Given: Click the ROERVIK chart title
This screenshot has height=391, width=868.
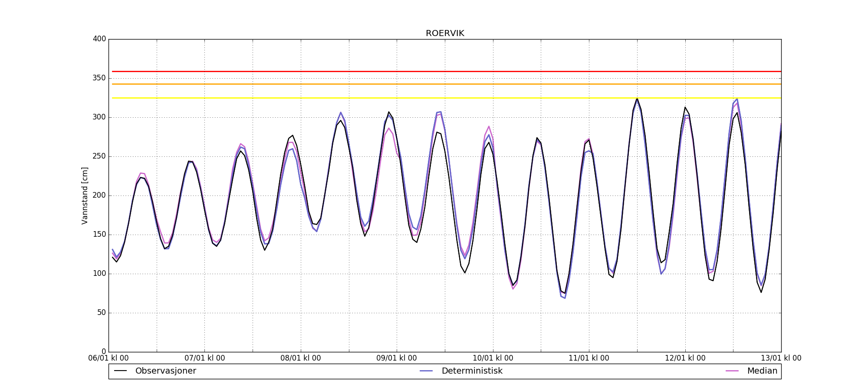Looking at the screenshot, I should click(x=445, y=33).
